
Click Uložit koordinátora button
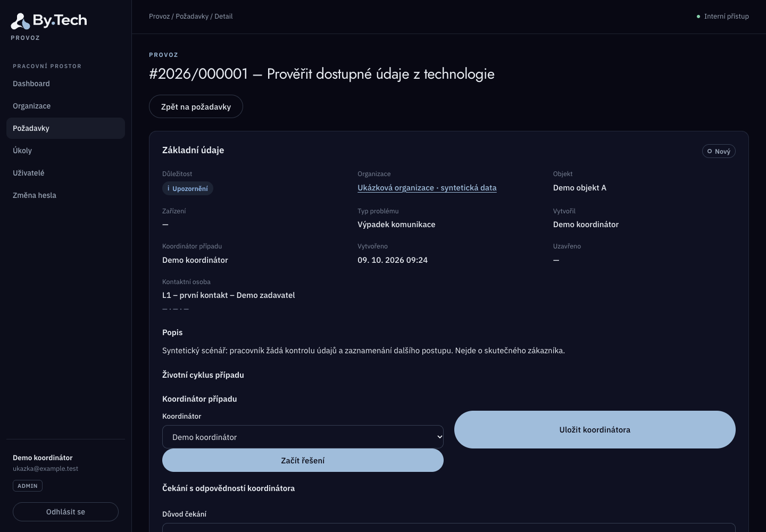(595, 429)
